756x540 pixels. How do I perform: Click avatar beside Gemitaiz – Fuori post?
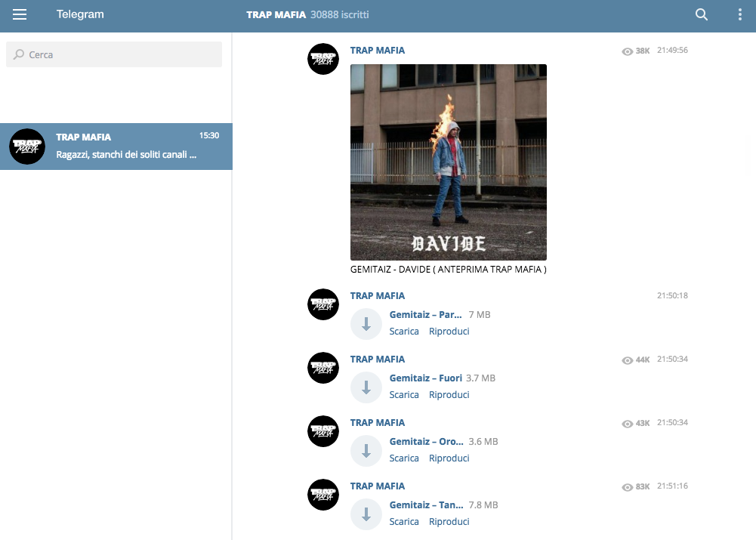[323, 368]
